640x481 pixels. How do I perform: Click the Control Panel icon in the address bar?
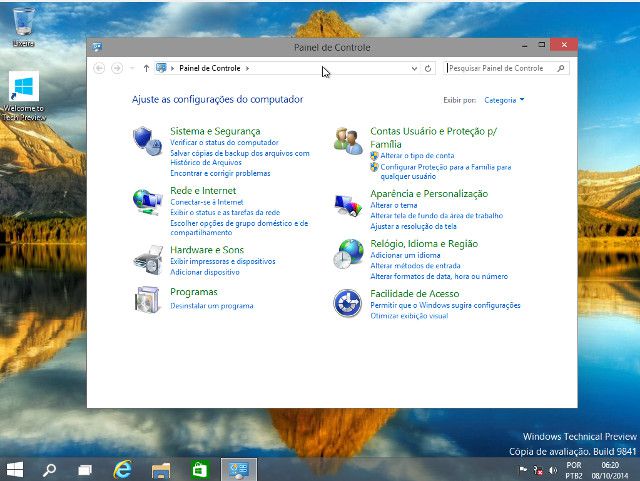tap(161, 68)
